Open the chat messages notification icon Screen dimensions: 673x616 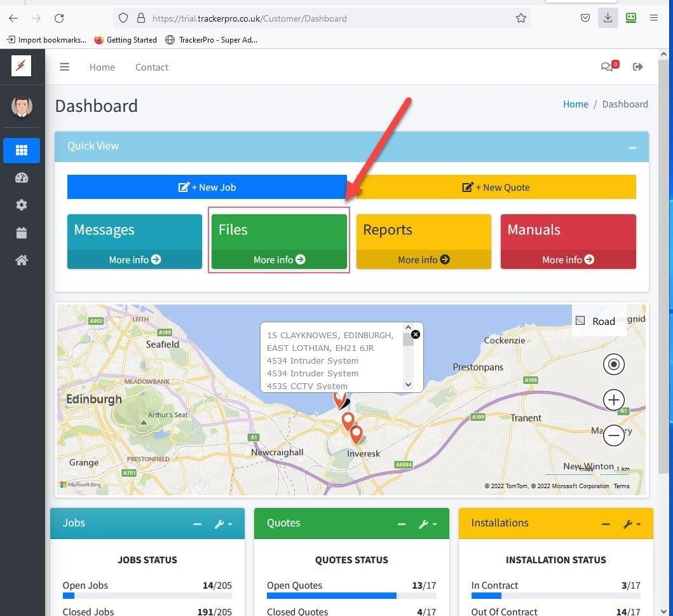608,67
